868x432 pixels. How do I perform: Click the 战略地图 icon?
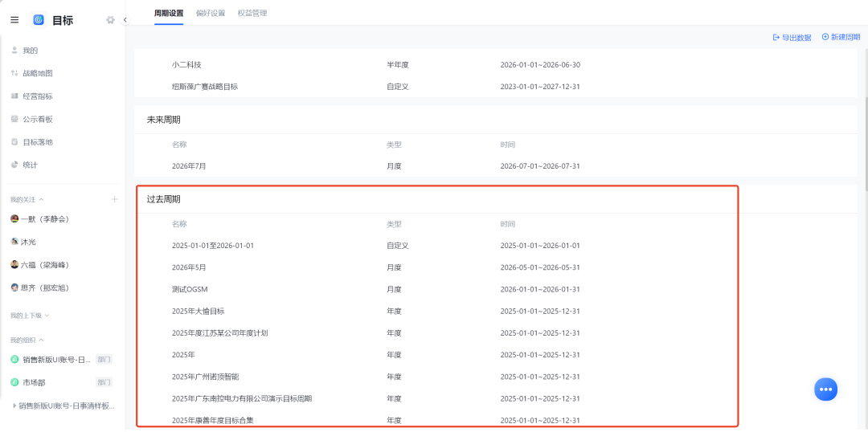(15, 73)
